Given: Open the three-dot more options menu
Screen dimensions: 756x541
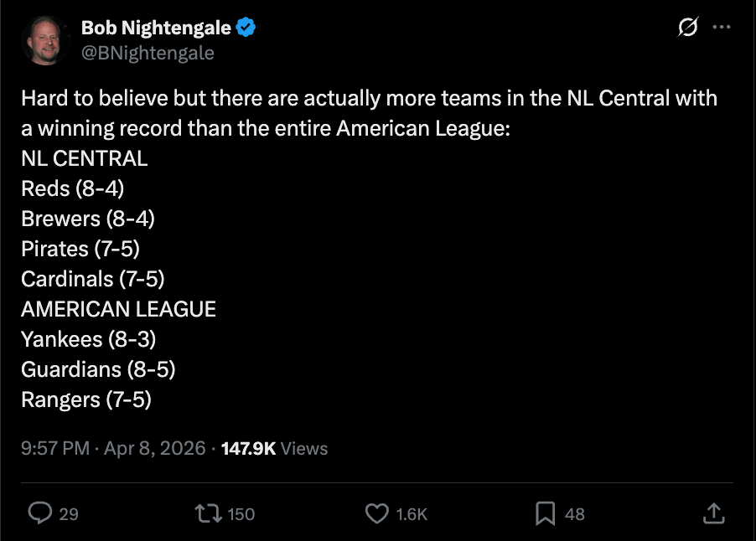Looking at the screenshot, I should pyautogui.click(x=721, y=28).
